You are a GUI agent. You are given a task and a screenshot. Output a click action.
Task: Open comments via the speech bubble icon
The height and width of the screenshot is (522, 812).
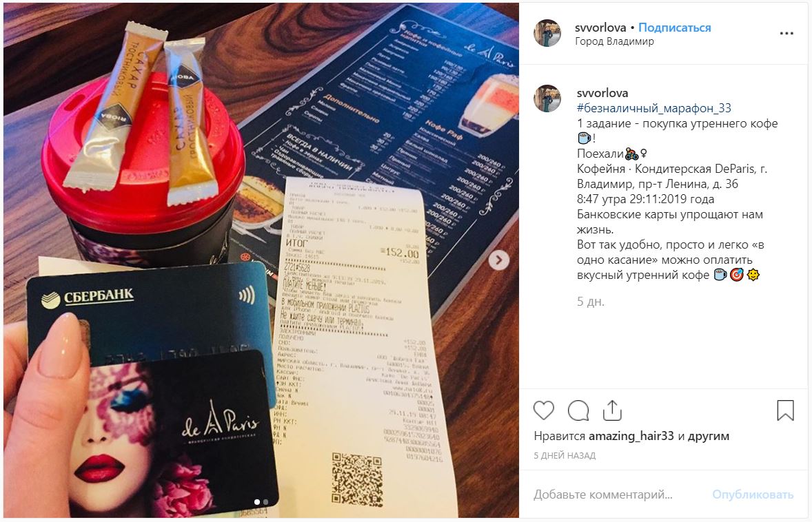[578, 410]
